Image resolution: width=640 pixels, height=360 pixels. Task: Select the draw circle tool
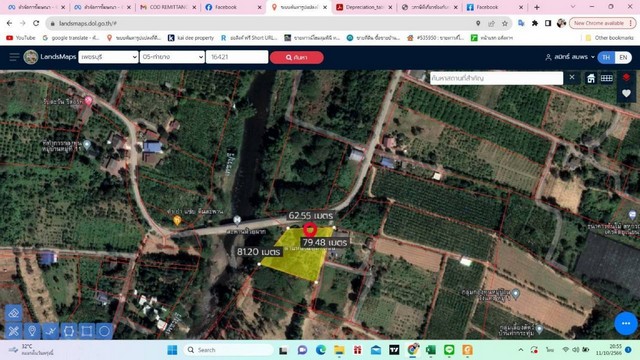(104, 331)
